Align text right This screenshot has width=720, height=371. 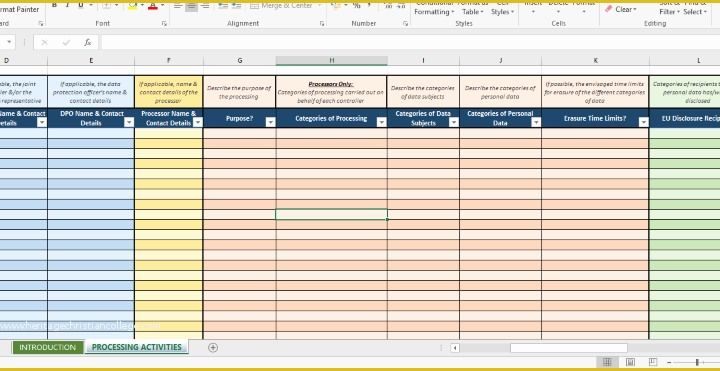point(205,6)
